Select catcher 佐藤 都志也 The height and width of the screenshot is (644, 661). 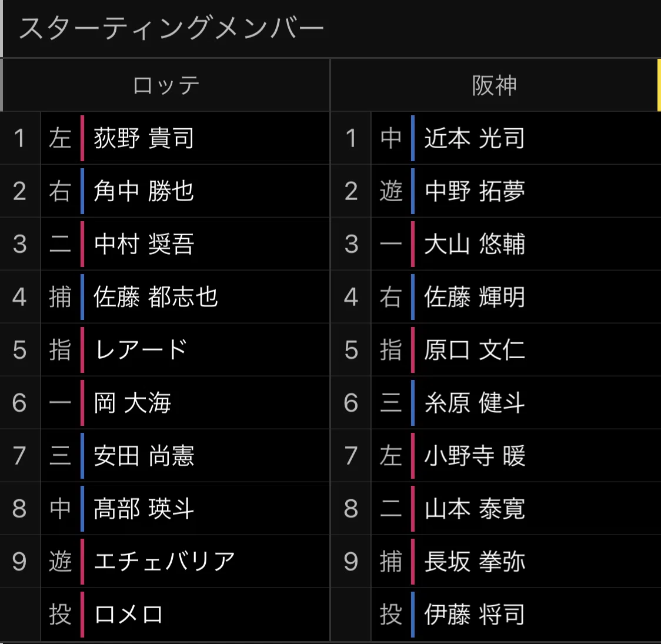tap(156, 297)
